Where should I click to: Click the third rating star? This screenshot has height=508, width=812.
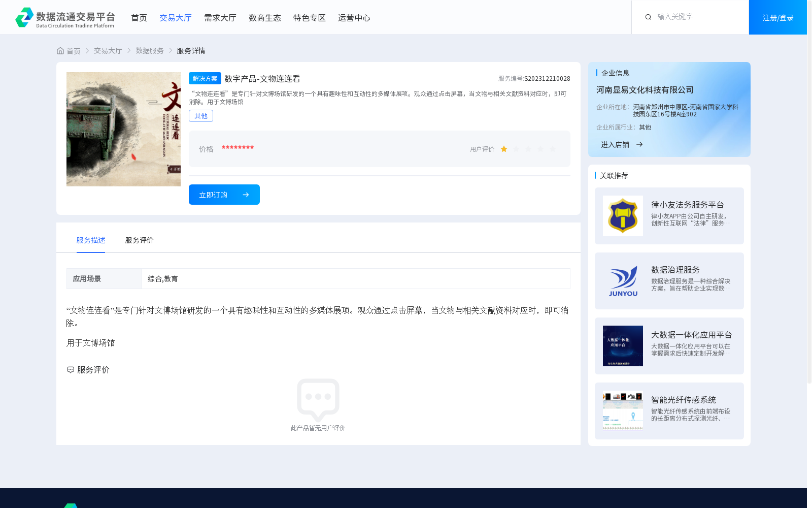(528, 149)
